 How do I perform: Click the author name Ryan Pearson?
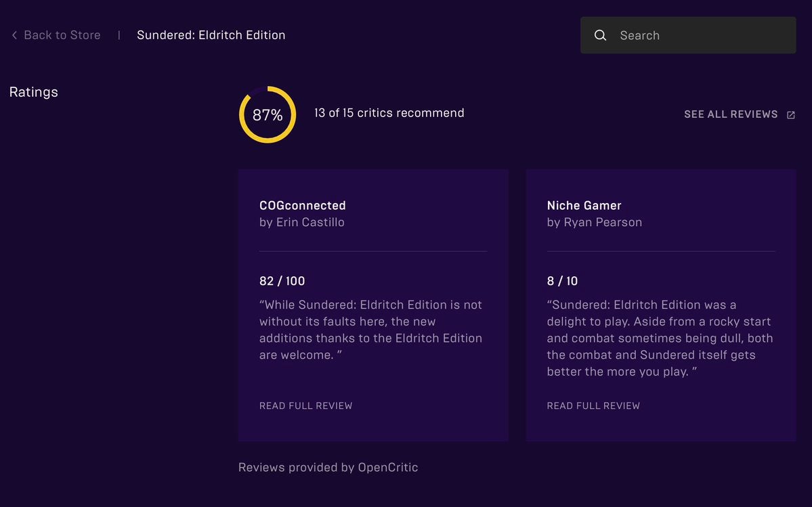coord(594,222)
